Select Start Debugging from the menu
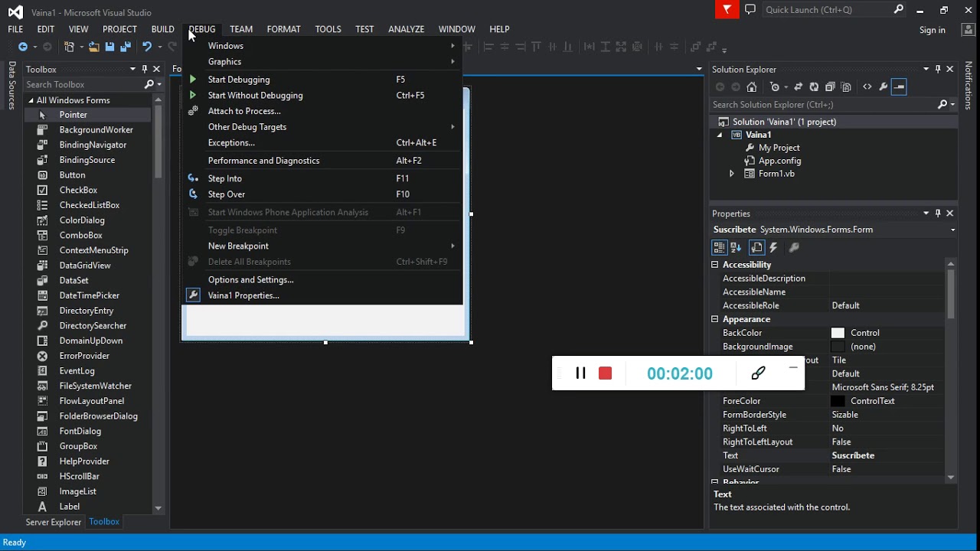 [322, 80]
